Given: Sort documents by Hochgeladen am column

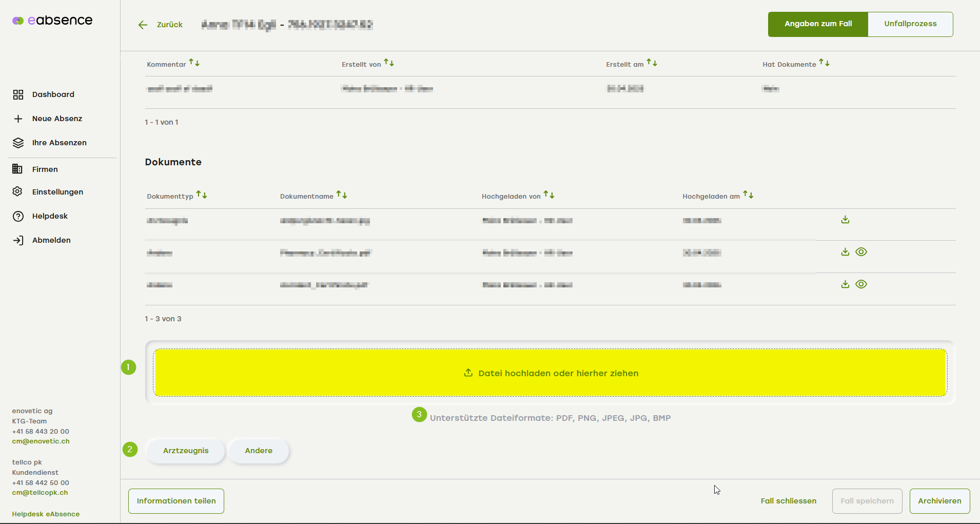Looking at the screenshot, I should pos(748,195).
